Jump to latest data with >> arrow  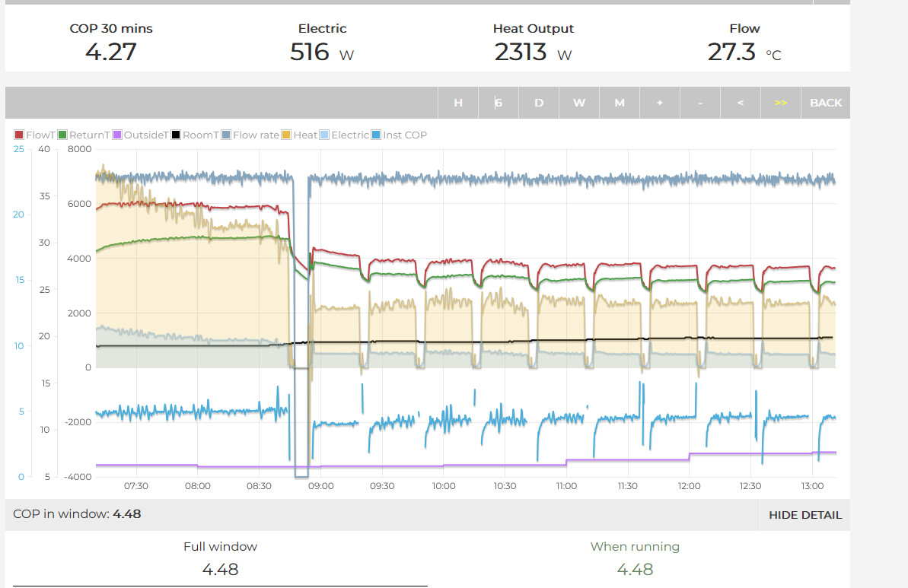click(x=781, y=103)
